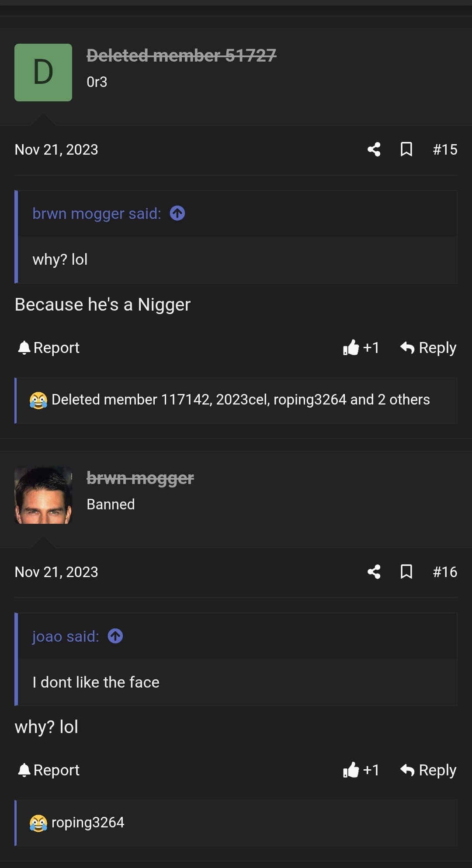Share post #16 via share icon

click(374, 572)
